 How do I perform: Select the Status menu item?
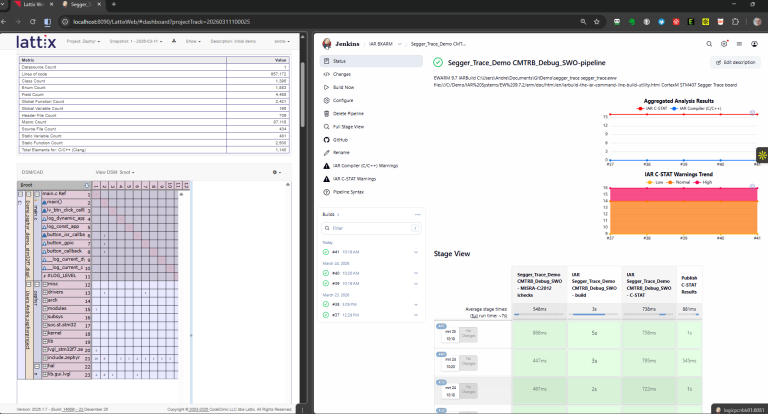point(339,62)
